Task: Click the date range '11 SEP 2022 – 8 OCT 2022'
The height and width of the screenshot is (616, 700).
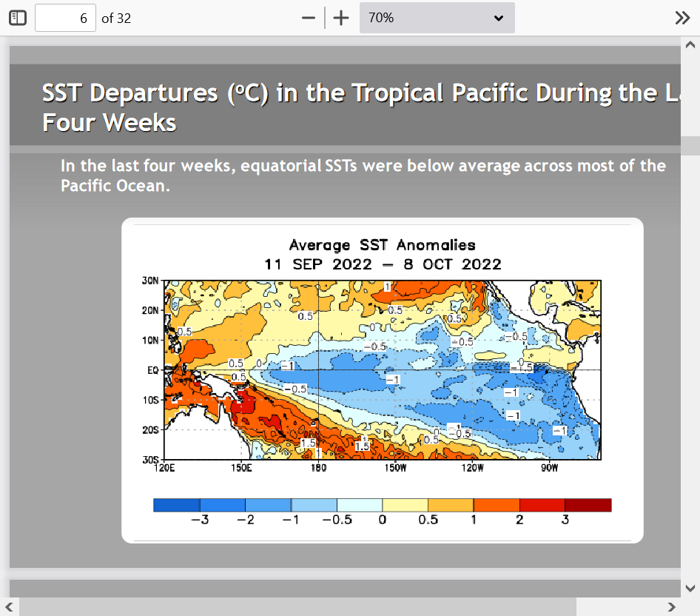Action: 383,264
